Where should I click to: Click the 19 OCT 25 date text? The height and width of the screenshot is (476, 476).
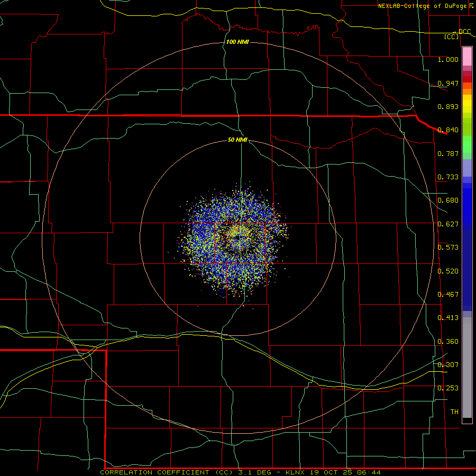pos(331,472)
